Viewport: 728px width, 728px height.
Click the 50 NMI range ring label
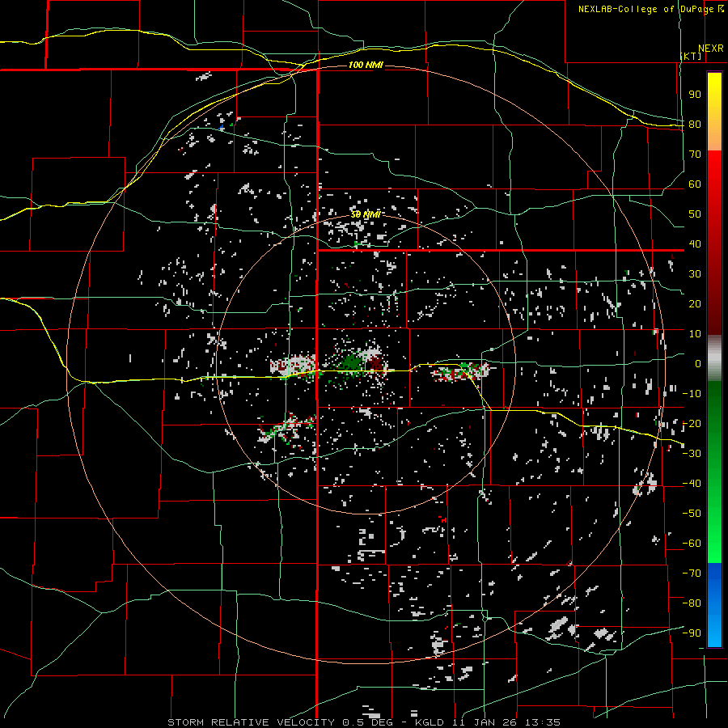[366, 214]
